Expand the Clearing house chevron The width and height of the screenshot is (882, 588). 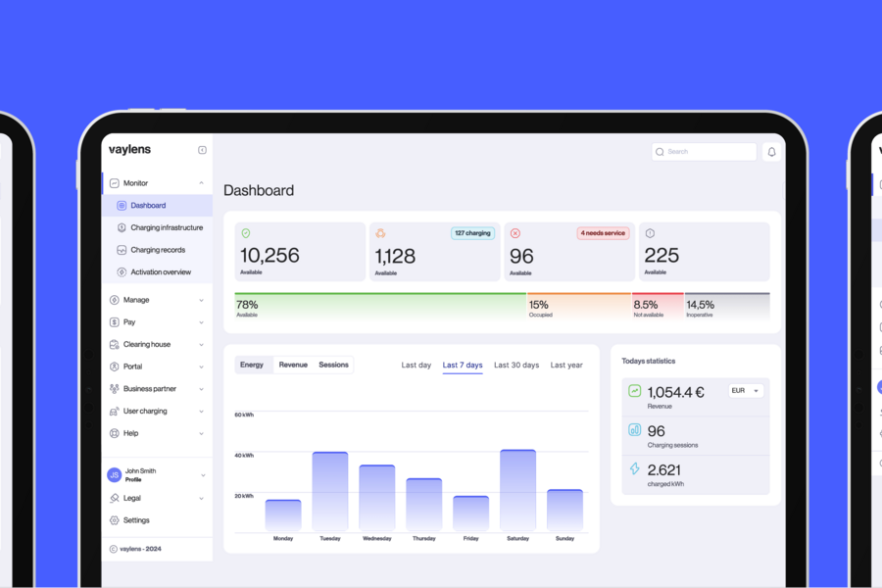201,345
